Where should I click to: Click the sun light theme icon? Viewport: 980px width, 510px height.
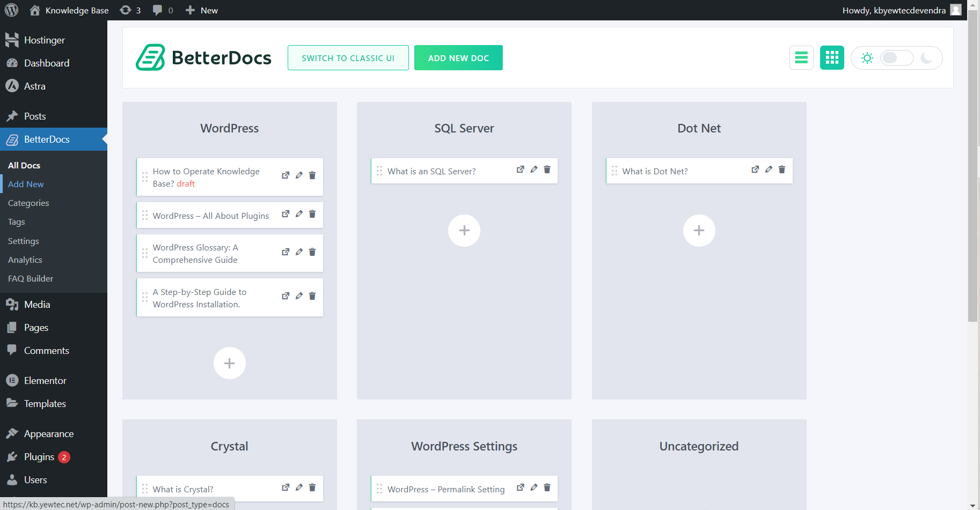tap(867, 58)
